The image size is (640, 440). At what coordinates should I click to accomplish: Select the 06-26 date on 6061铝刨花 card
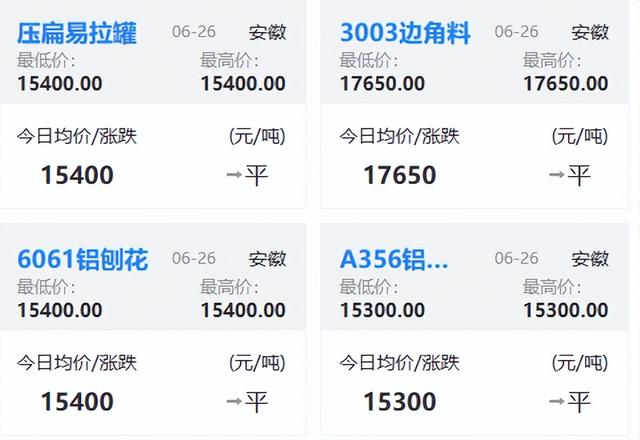(x=194, y=259)
